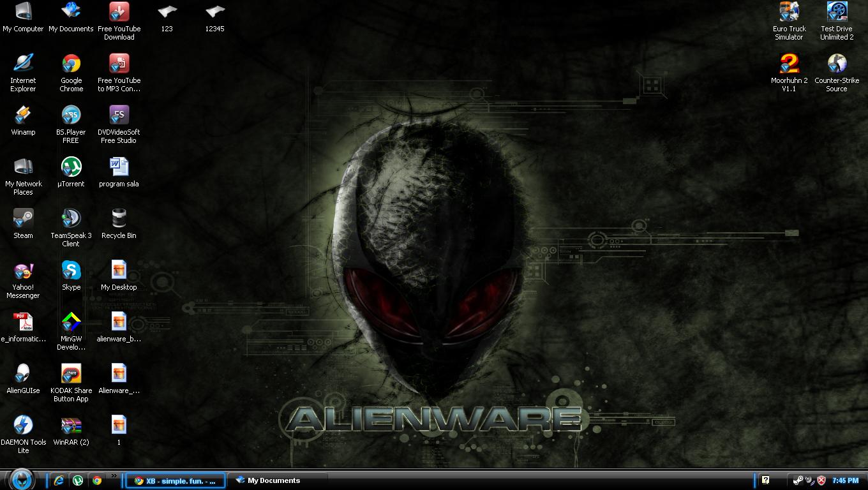The width and height of the screenshot is (868, 490).
Task: Open the My Documents desktop icon
Action: coord(71,17)
